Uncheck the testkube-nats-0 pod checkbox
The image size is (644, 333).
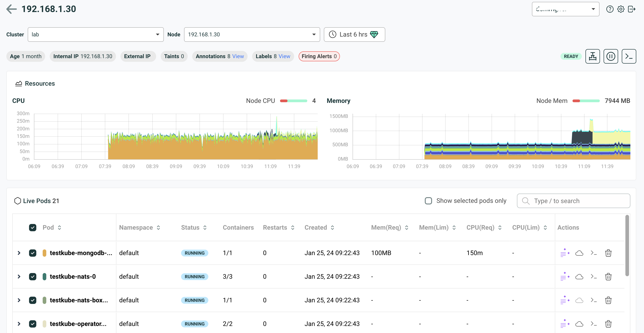pyautogui.click(x=32, y=276)
